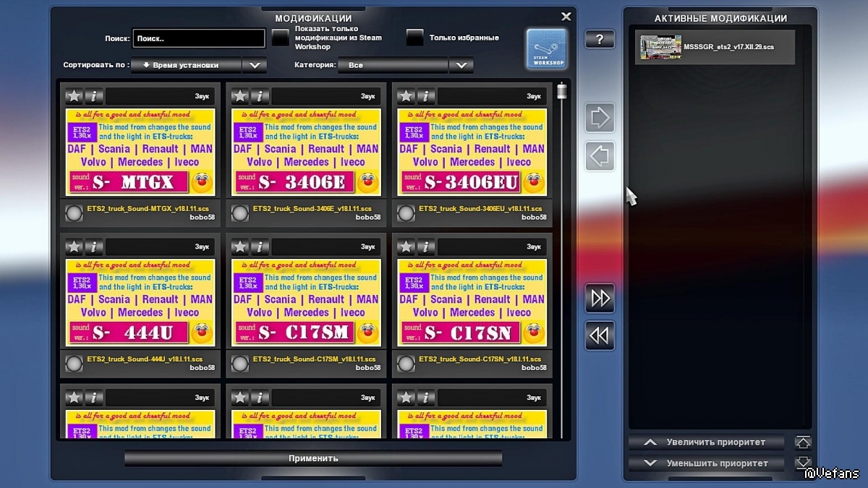Click filename ETS2_truck_Sound-3406EU_v18.I.11.scs

point(480,208)
